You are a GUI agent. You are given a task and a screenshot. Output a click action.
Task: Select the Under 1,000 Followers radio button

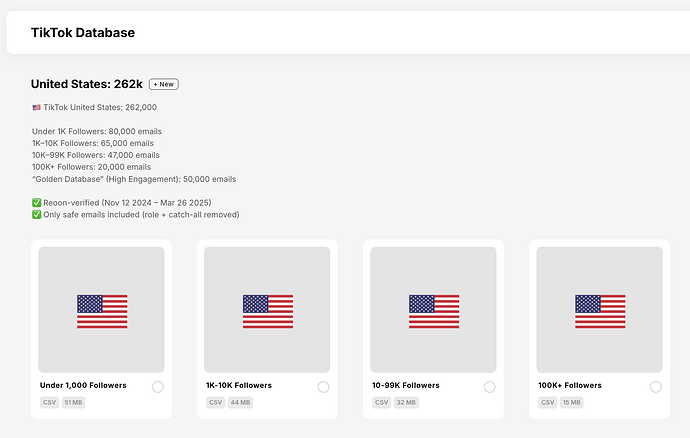point(158,387)
